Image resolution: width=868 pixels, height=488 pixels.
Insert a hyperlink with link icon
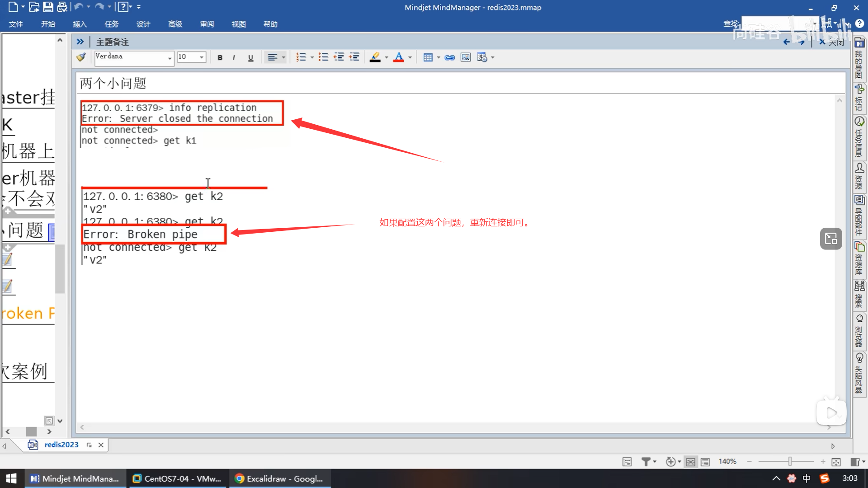(x=449, y=57)
